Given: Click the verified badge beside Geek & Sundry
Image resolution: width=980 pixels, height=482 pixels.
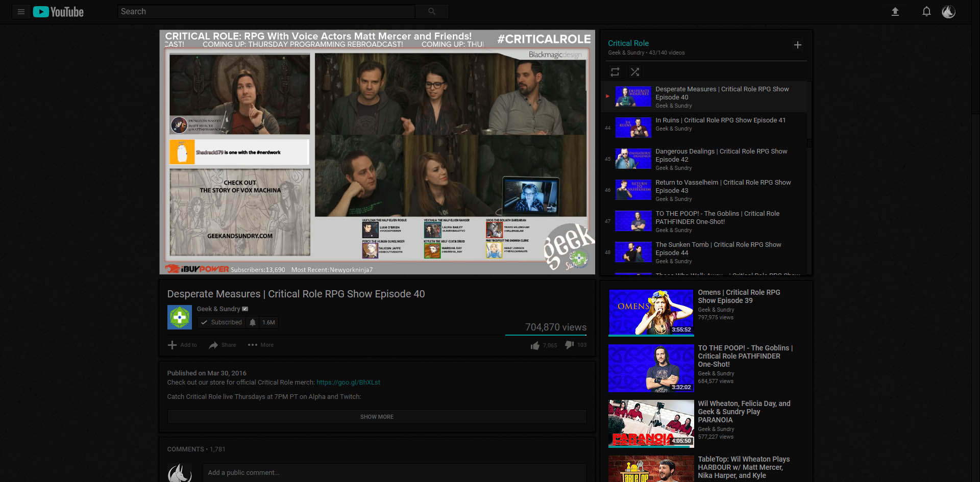Looking at the screenshot, I should (x=245, y=309).
